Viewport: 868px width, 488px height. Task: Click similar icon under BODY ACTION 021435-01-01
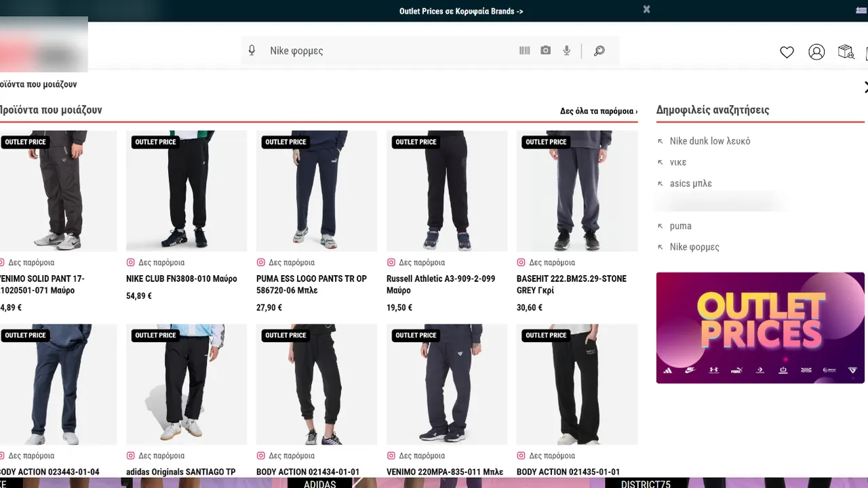(521, 455)
